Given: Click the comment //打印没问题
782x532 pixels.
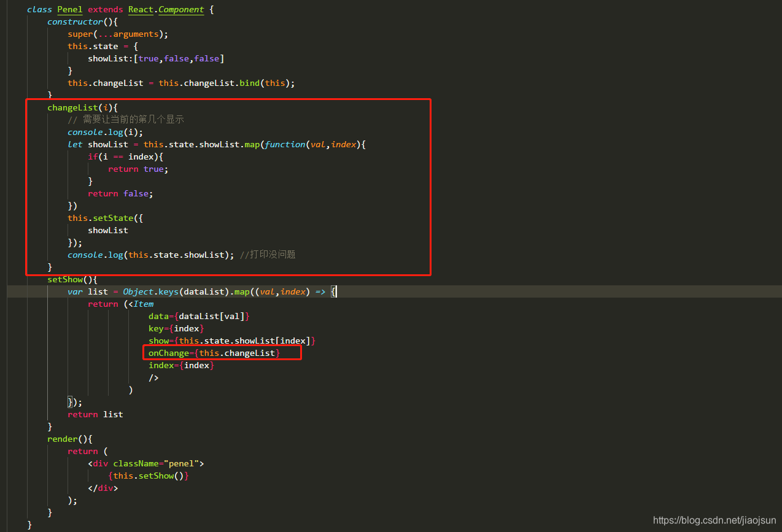Looking at the screenshot, I should click(x=268, y=255).
